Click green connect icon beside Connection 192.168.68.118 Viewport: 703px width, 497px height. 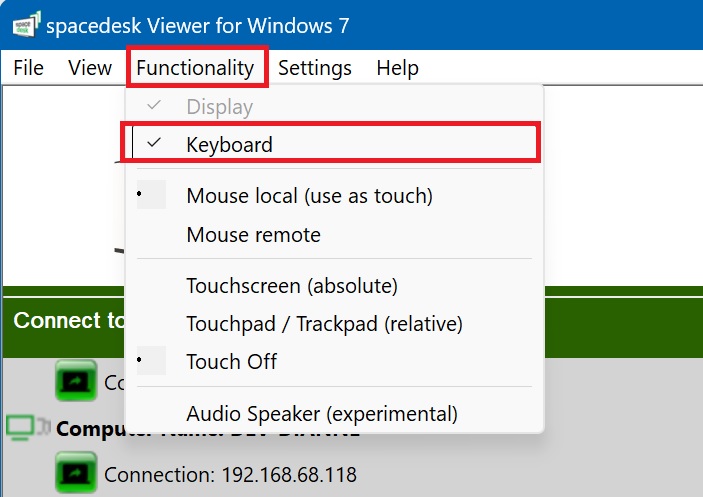click(76, 473)
